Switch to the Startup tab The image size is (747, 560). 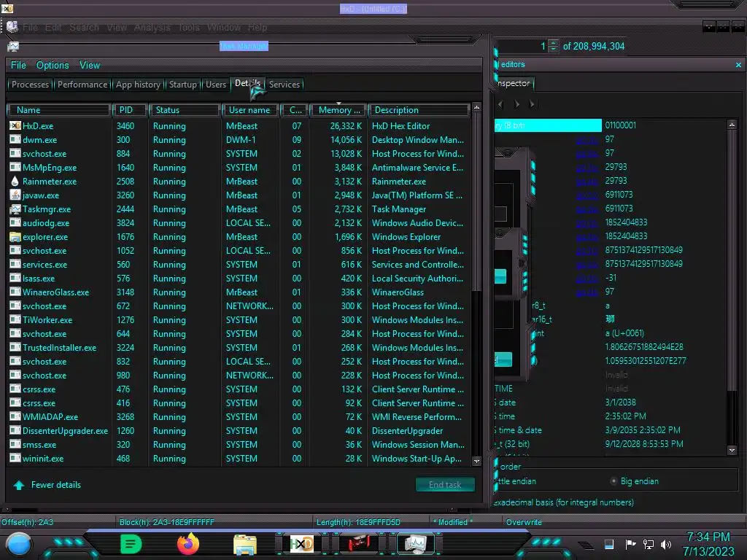pyautogui.click(x=183, y=85)
